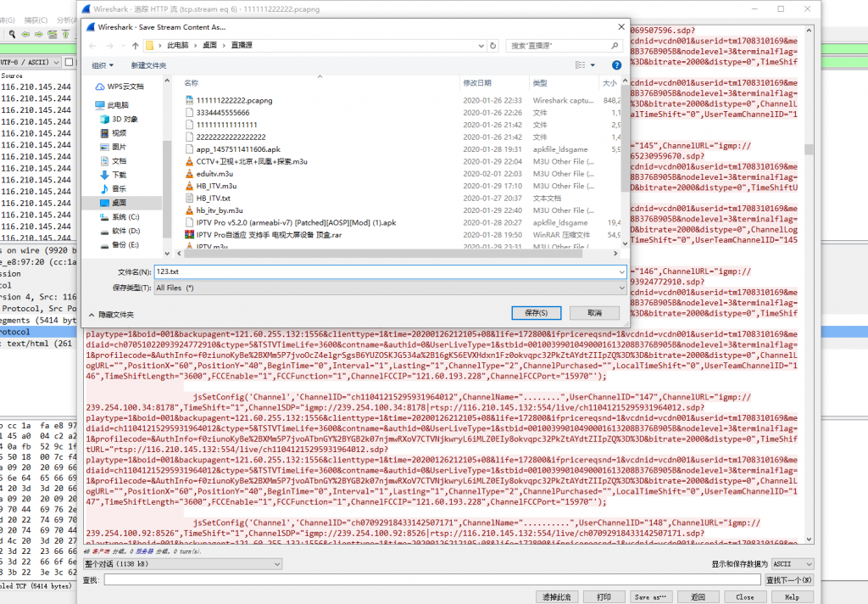Open 系统 (C:) drive in navigation pane

[120, 216]
